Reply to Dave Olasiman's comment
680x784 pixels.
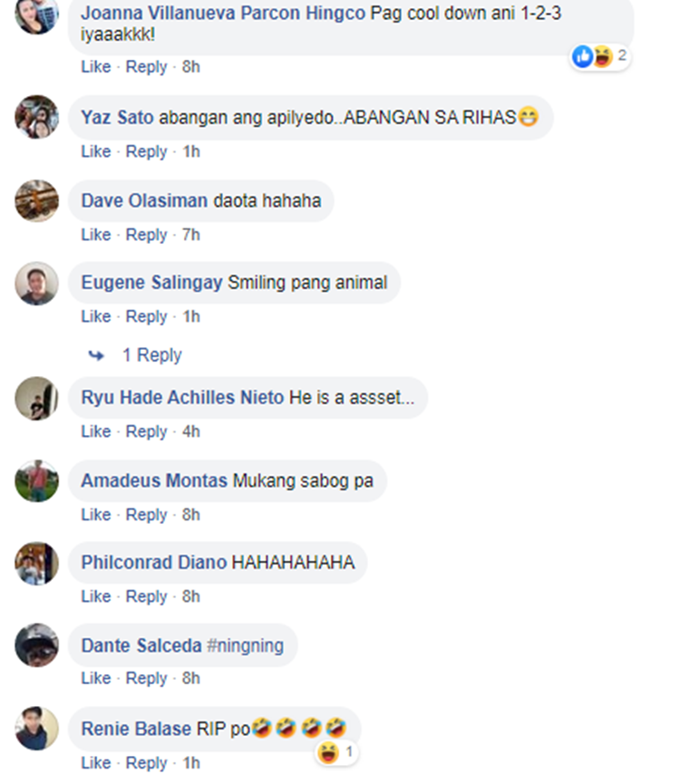click(x=146, y=235)
